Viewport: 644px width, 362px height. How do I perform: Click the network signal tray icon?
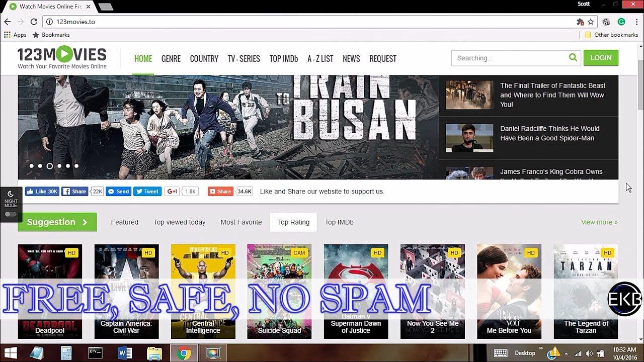click(x=578, y=353)
